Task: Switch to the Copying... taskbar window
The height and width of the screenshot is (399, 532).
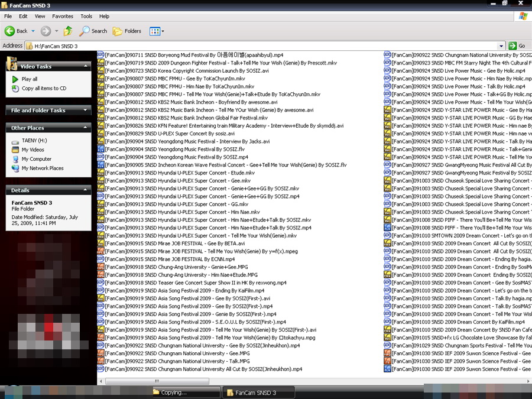Action: point(186,392)
